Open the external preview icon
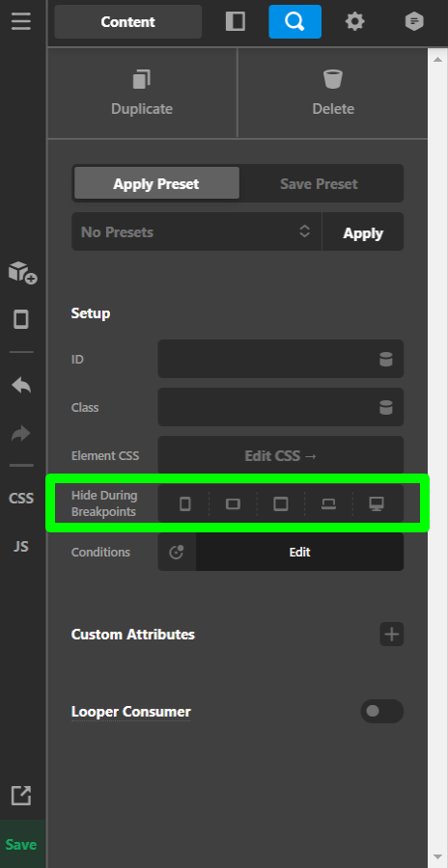 pos(21,796)
